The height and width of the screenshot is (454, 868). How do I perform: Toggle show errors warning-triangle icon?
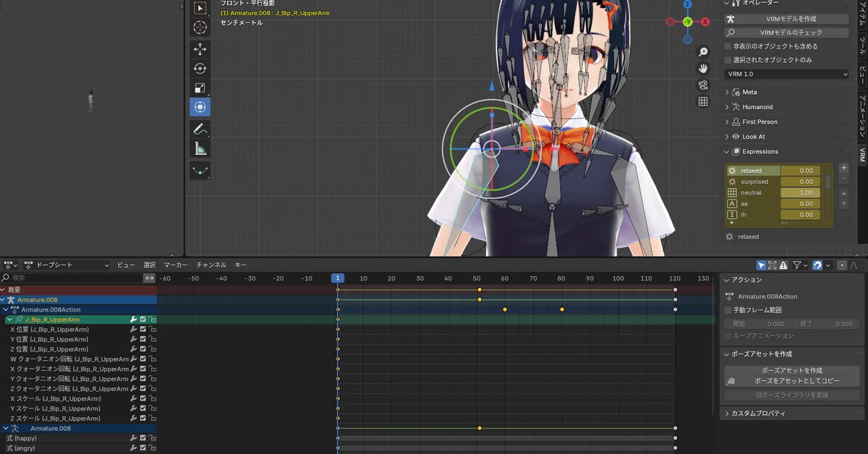[783, 265]
